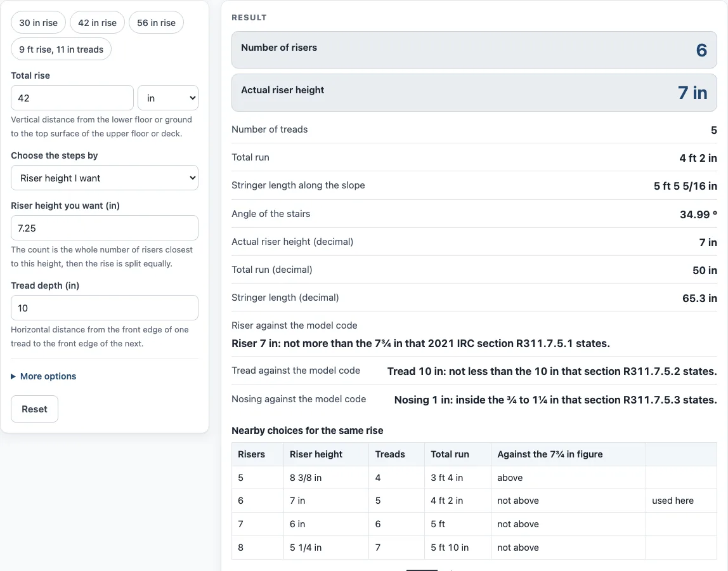Click the riser code note citing R311.7.5.1
Viewport: 728px width, 571px height.
420,343
